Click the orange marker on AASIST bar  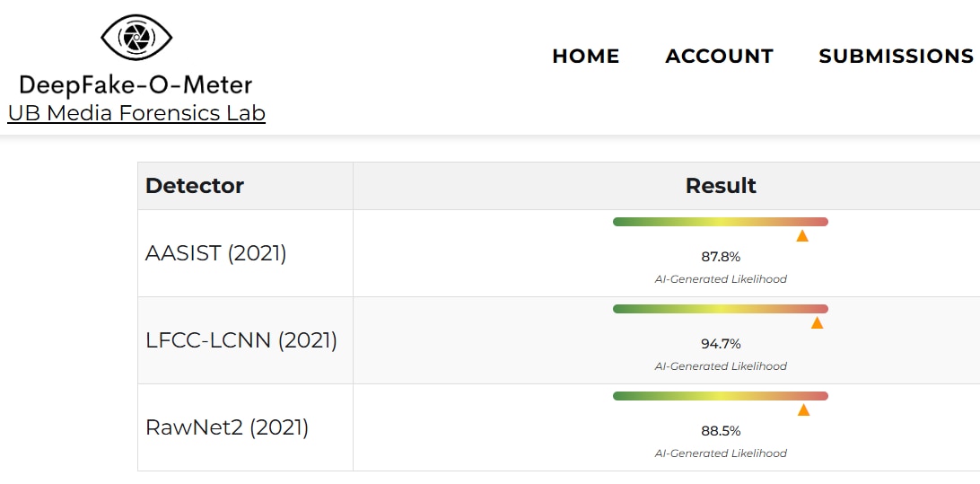pos(802,236)
